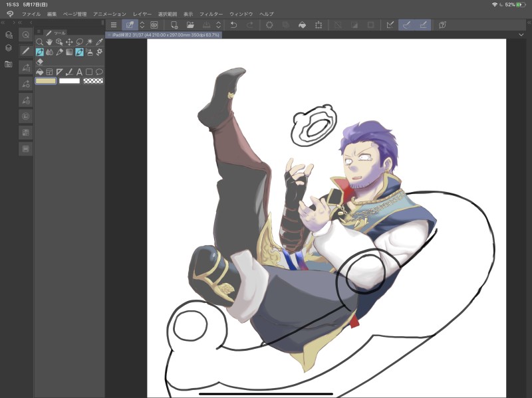Image resolution: width=532 pixels, height=398 pixels.
Task: Select the Ruler tool
Action: [x=59, y=72]
